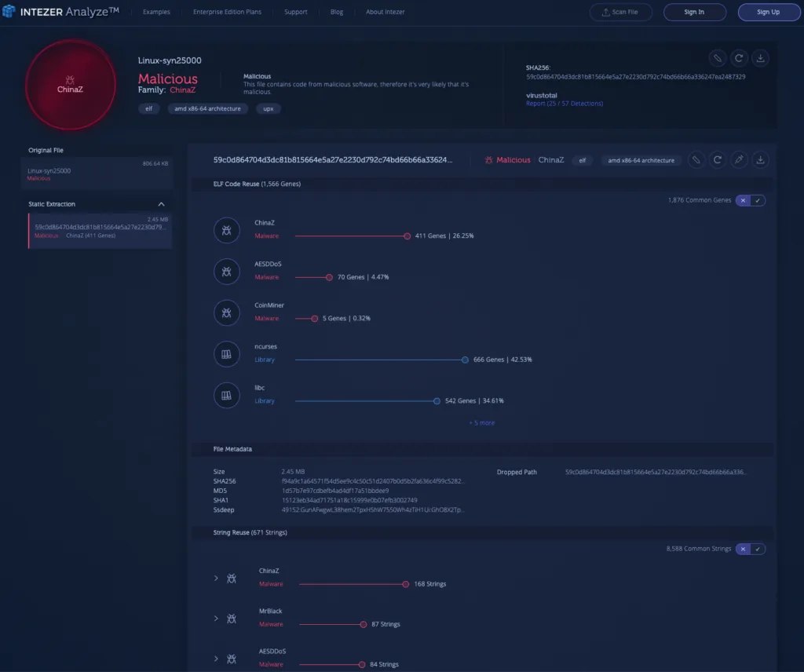Open About Intezer page
This screenshot has width=804, height=672.
click(385, 12)
